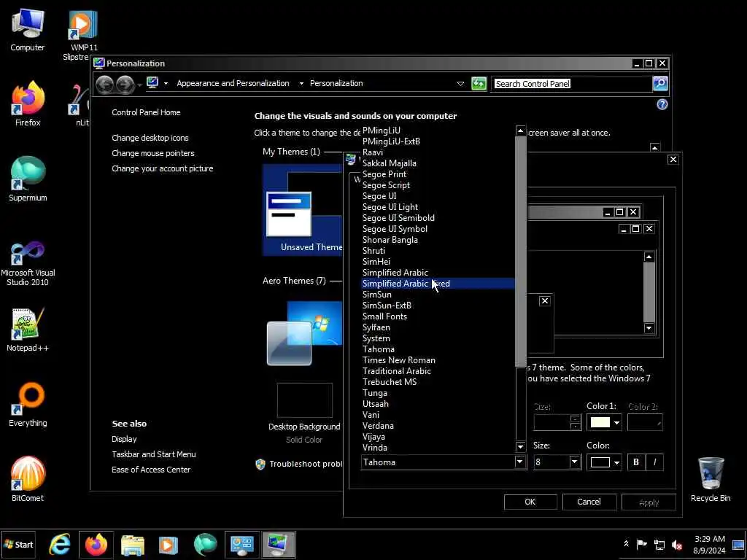Open the network tray icon
Image resolution: width=747 pixels, height=560 pixels.
pos(659,544)
